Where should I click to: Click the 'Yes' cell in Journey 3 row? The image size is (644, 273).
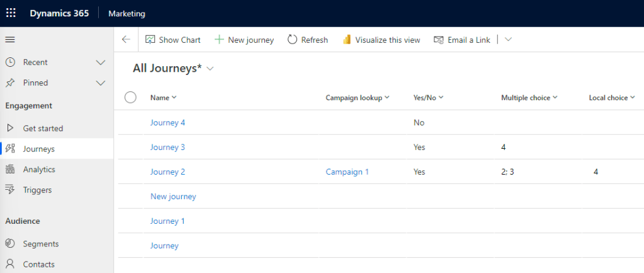(x=419, y=147)
